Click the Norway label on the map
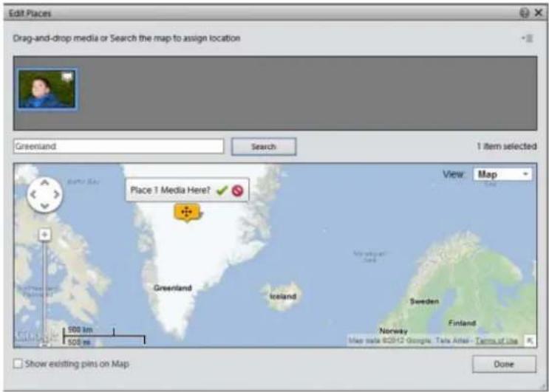549x392 pixels. [x=394, y=331]
